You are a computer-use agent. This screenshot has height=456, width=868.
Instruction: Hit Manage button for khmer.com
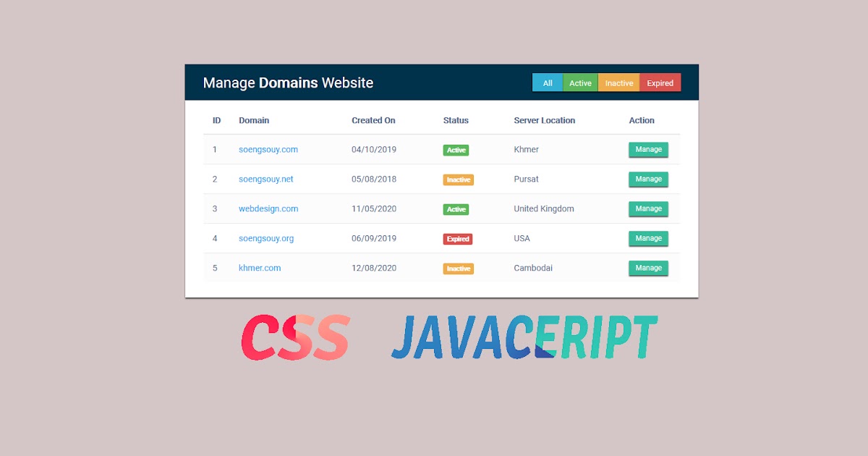pyautogui.click(x=648, y=269)
